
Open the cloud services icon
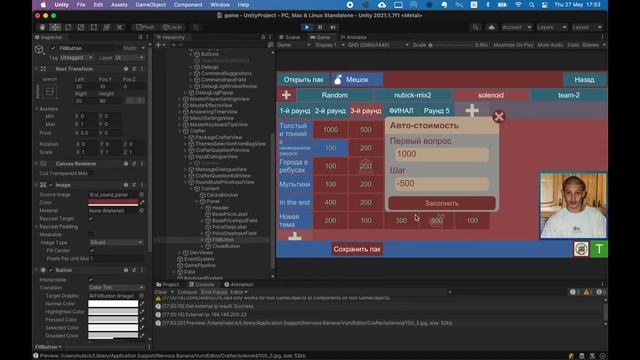coord(491,27)
